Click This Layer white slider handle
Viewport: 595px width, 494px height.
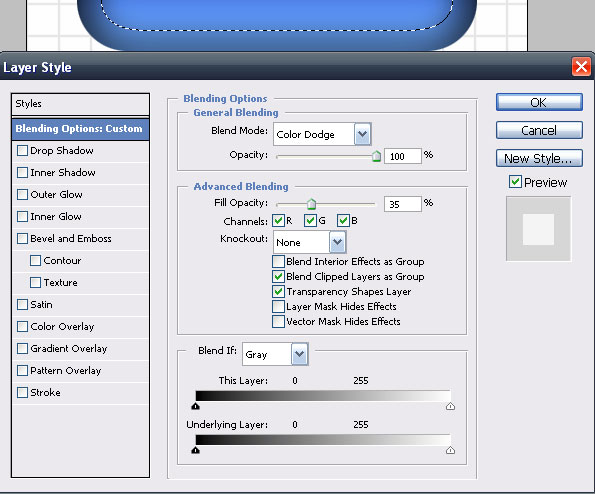point(450,406)
